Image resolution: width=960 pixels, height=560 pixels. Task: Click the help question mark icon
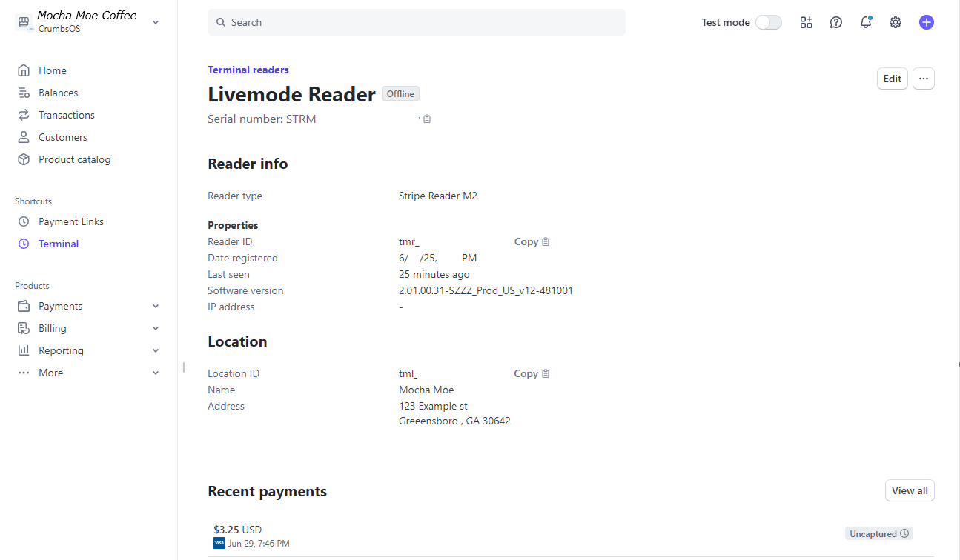[836, 22]
